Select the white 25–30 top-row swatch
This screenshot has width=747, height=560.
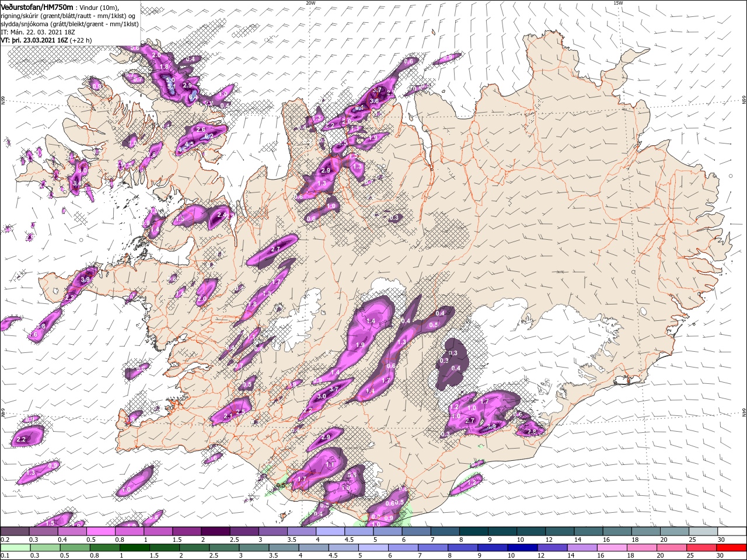(x=703, y=531)
